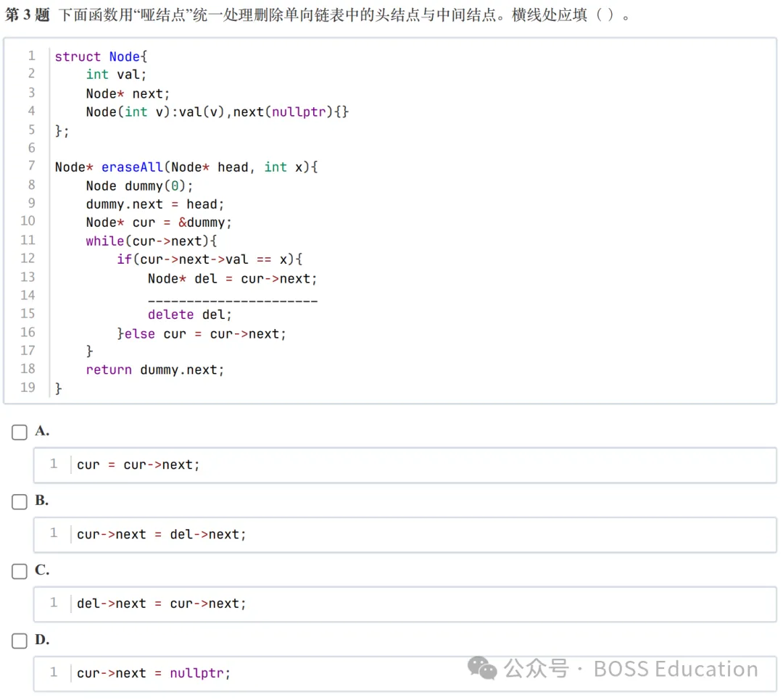783x700 pixels.
Task: Click the blank underline on line 14
Action: (233, 300)
